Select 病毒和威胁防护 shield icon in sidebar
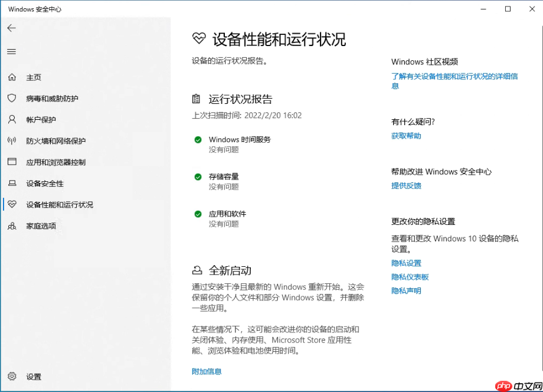This screenshot has height=392, width=543. 12,99
